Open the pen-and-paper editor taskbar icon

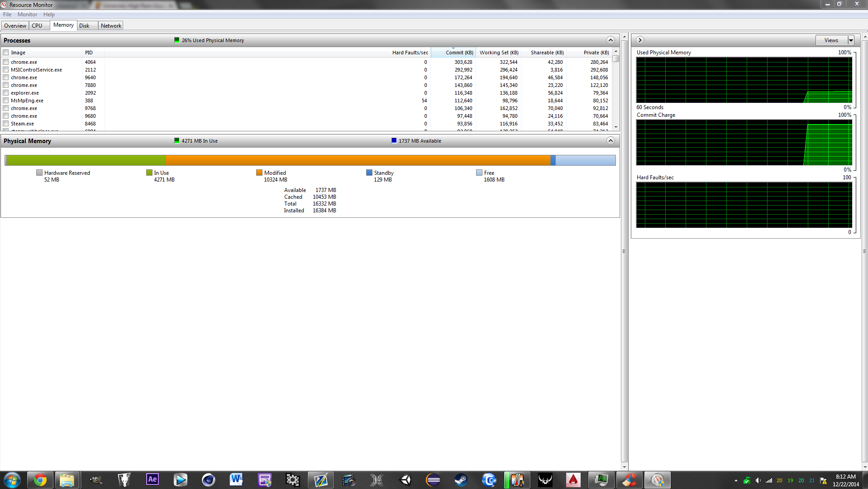[x=321, y=480]
